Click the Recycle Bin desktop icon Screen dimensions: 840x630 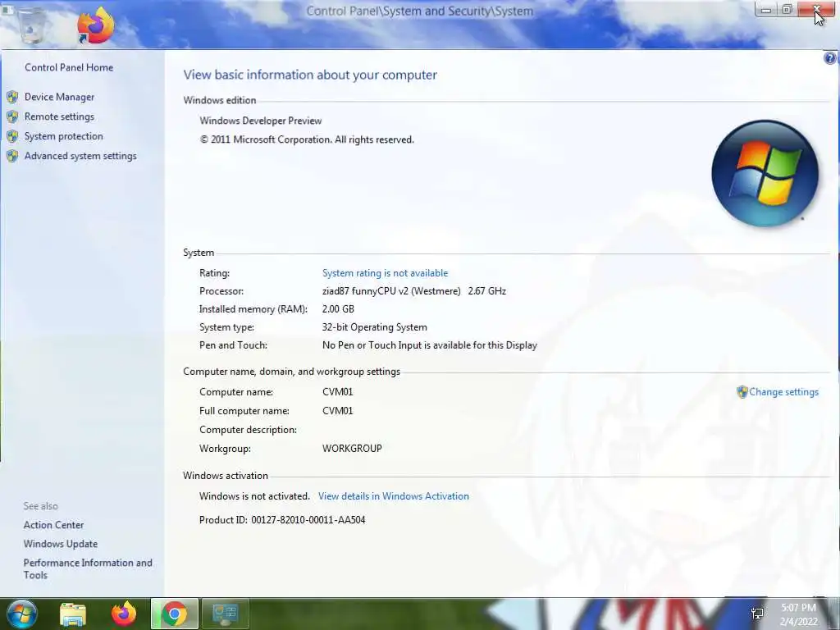click(33, 25)
